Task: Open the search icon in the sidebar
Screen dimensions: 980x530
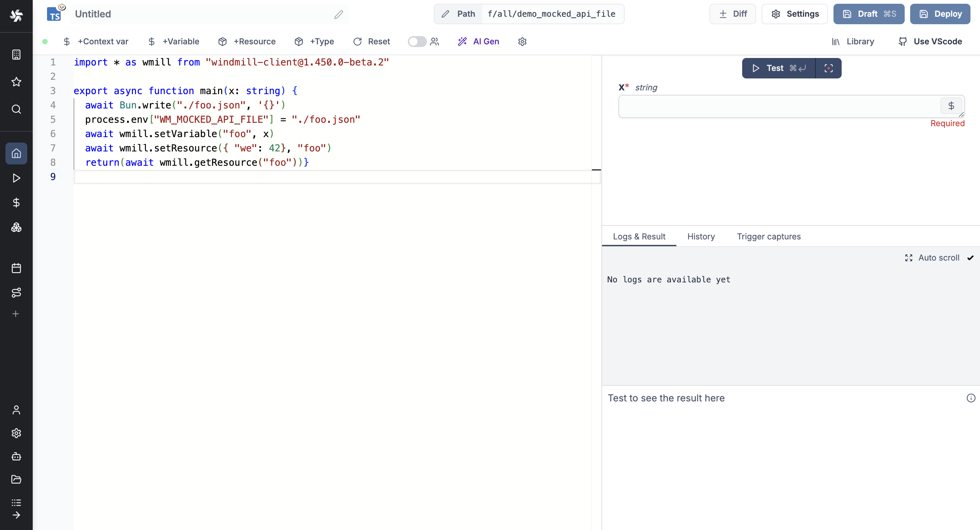Action: pos(16,109)
